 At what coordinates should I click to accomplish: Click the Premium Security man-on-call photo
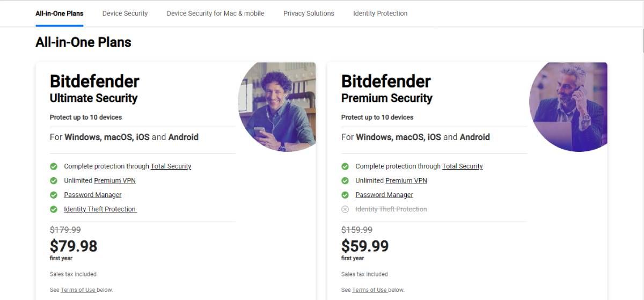pos(569,107)
